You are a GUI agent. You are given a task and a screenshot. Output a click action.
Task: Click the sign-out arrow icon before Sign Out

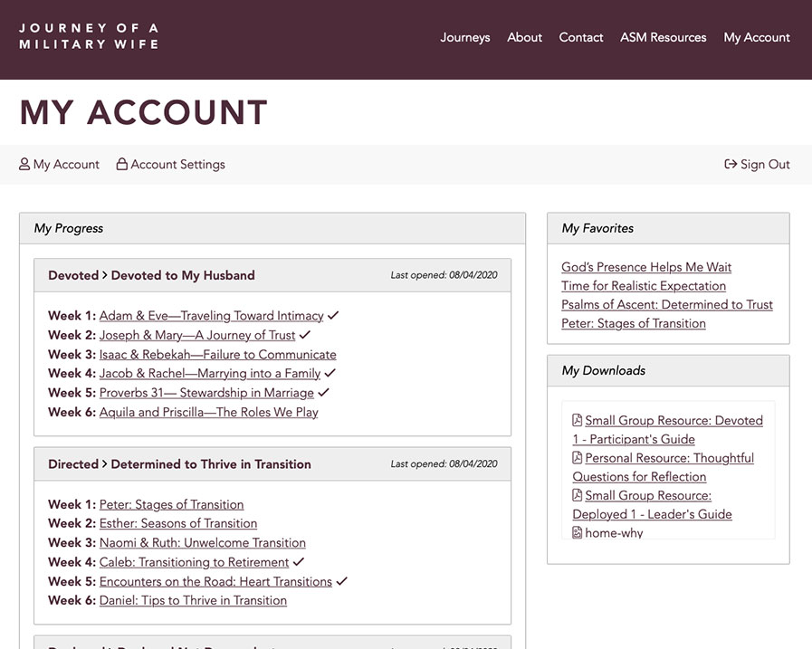click(x=729, y=164)
